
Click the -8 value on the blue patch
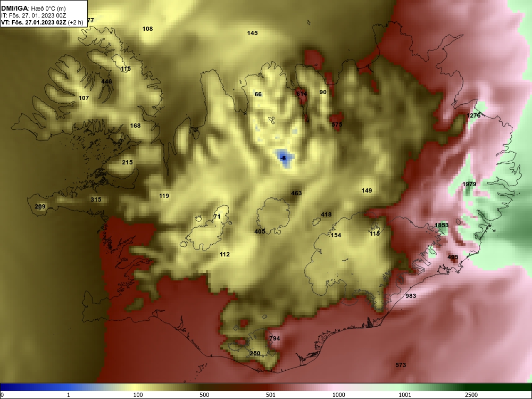pyautogui.click(x=284, y=158)
